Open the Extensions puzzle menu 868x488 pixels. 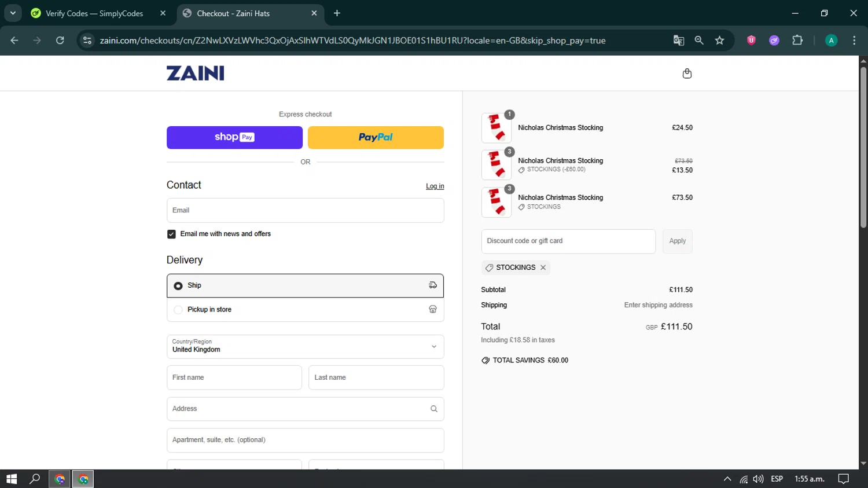797,41
